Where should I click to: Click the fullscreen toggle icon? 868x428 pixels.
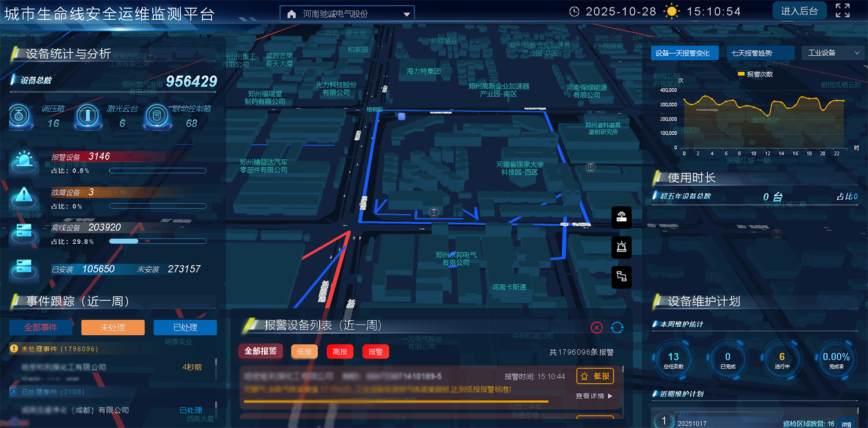tap(843, 11)
